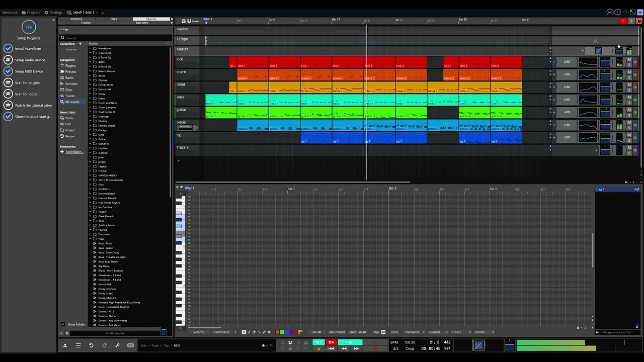Pick the green note color swatch
The image size is (644, 362).
click(x=282, y=332)
